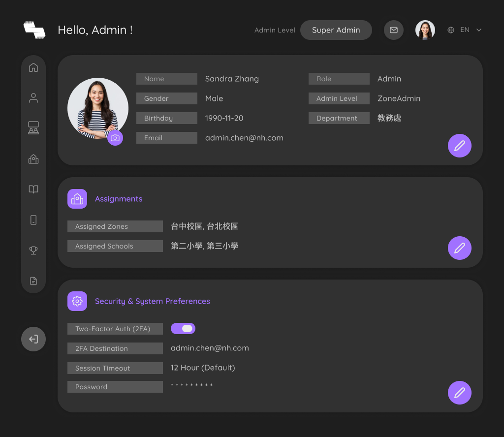This screenshot has height=437, width=504.
Task: Click the Department field label
Action: pos(339,118)
